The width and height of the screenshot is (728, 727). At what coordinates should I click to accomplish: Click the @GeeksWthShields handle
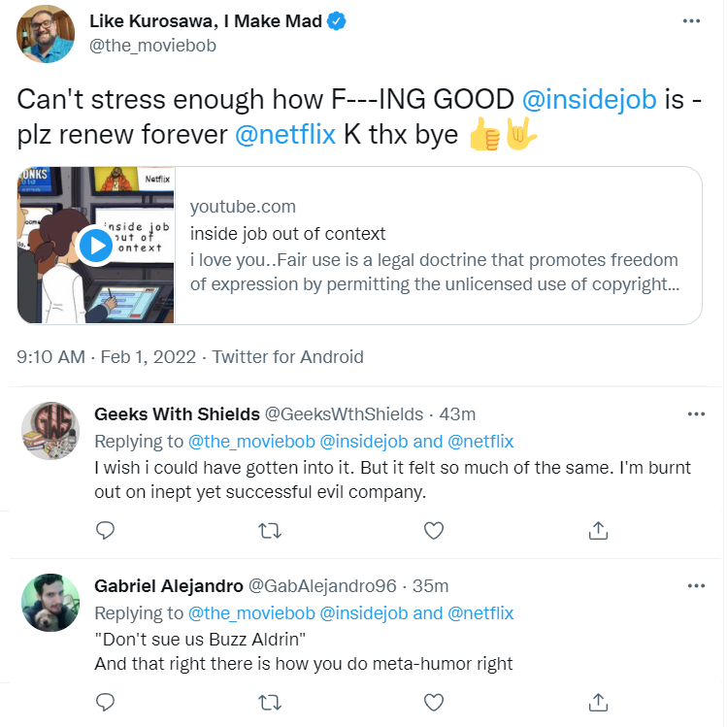(x=346, y=416)
